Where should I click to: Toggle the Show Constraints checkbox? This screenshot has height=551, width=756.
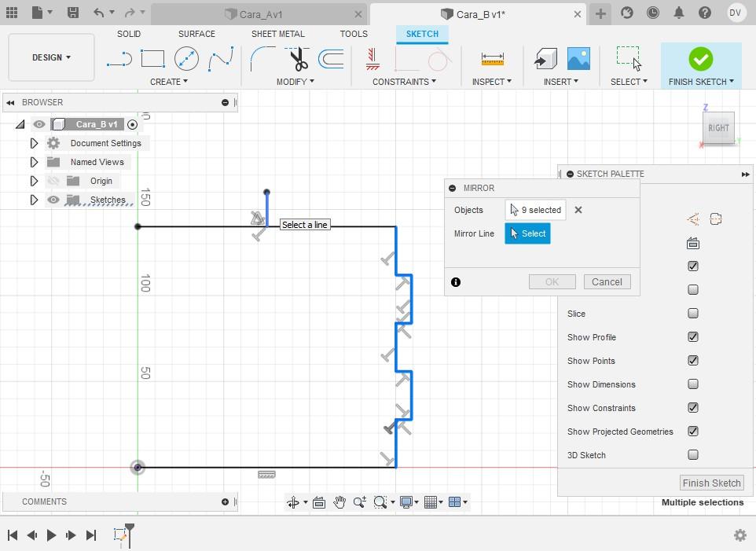(x=693, y=408)
